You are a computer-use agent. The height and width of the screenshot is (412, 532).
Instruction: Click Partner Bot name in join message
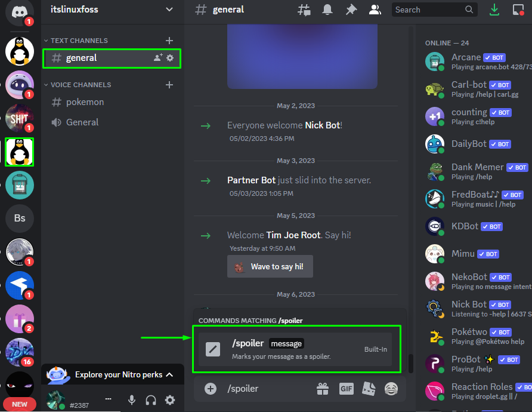(252, 180)
